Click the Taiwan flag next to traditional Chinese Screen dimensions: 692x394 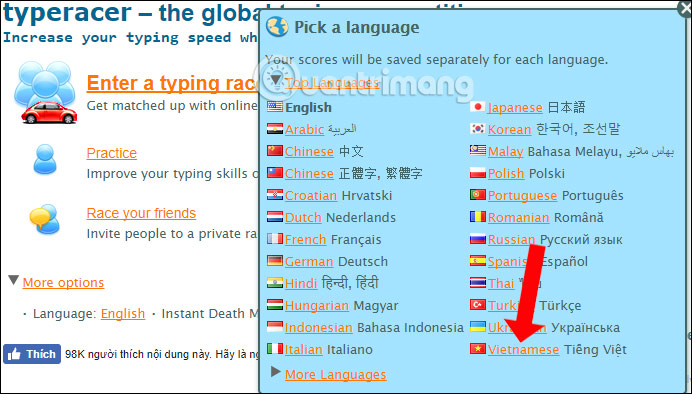[x=275, y=173]
